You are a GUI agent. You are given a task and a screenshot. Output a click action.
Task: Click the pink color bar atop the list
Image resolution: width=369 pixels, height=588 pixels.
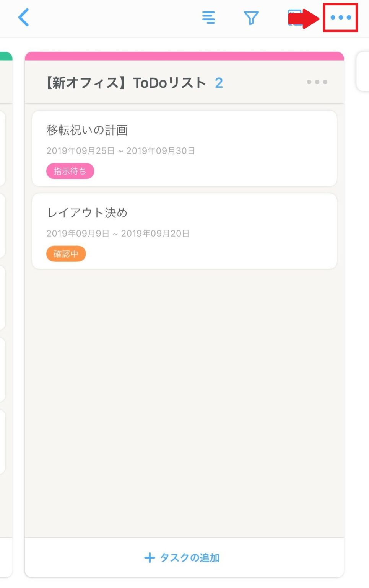pyautogui.click(x=184, y=56)
